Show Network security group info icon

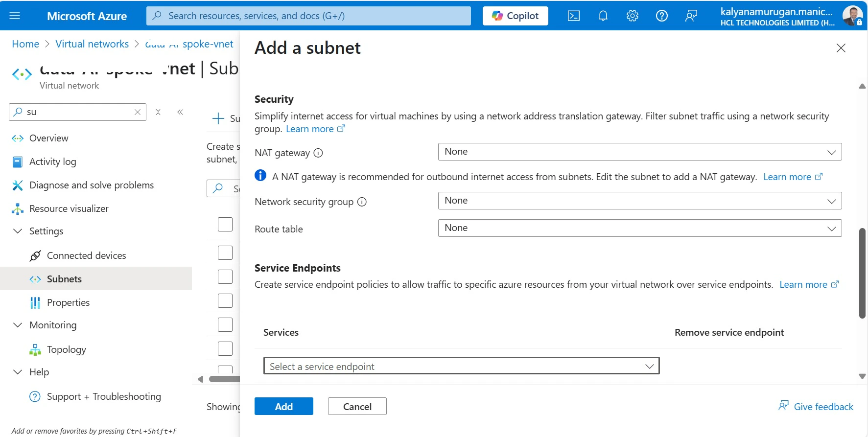pos(362,202)
